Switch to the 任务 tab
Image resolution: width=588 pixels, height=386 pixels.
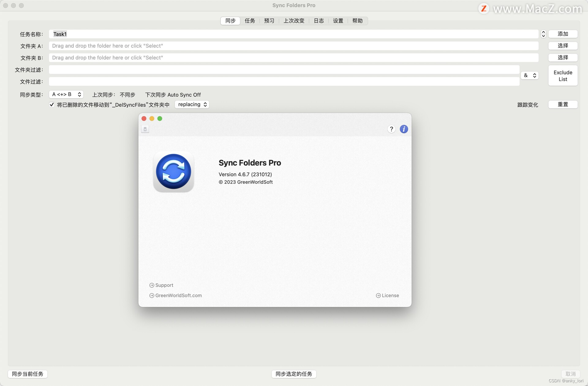250,21
